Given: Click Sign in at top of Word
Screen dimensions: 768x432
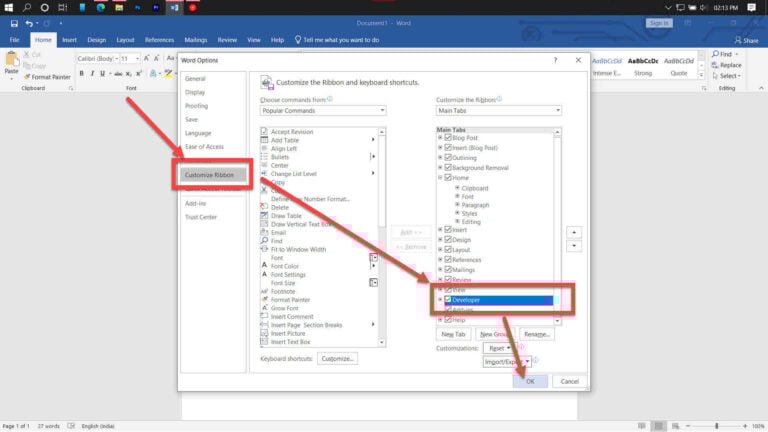Looking at the screenshot, I should (659, 23).
